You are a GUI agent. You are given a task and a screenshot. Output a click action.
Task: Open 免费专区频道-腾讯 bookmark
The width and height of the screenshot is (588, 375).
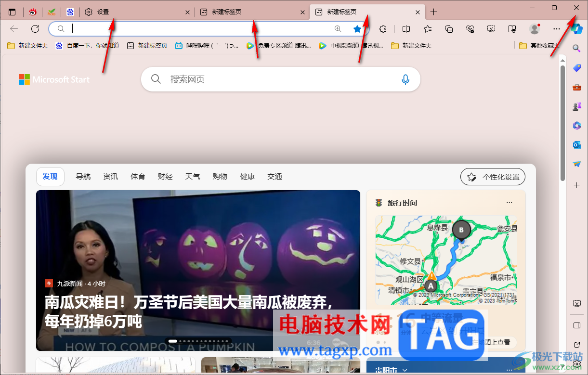(278, 46)
